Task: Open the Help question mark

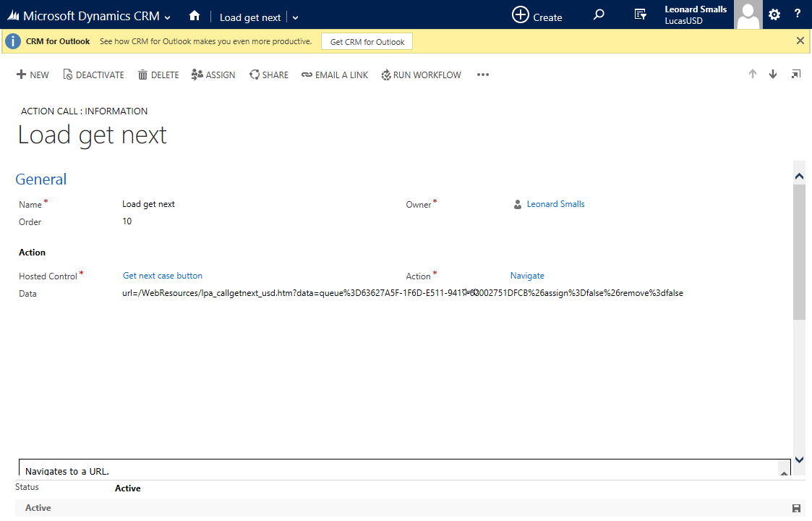Action: 798,14
